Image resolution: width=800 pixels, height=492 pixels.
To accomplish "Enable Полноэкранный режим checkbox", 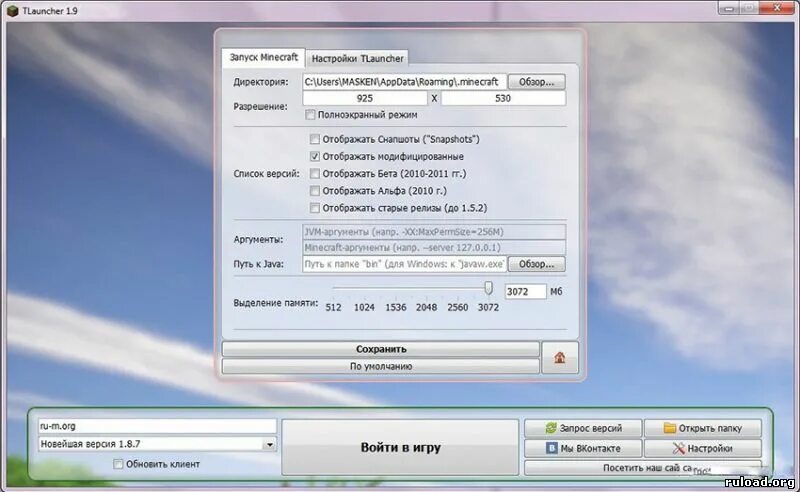I will tap(310, 115).
